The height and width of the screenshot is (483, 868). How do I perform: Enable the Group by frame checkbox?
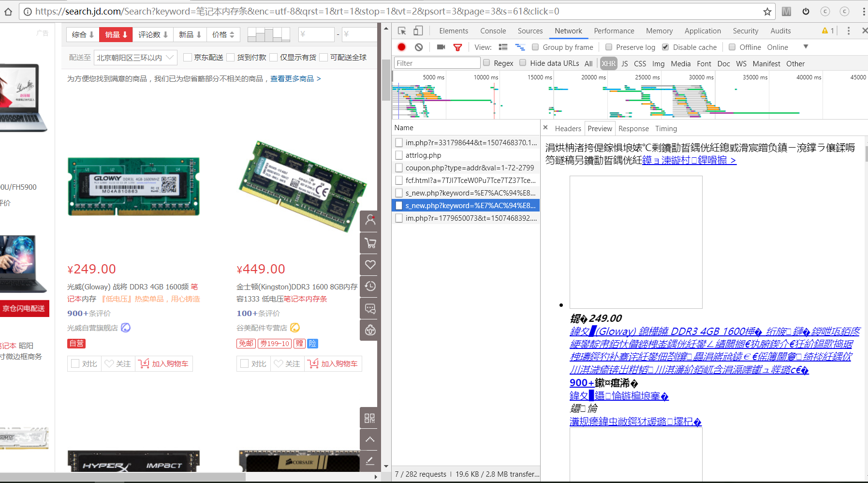coord(535,47)
